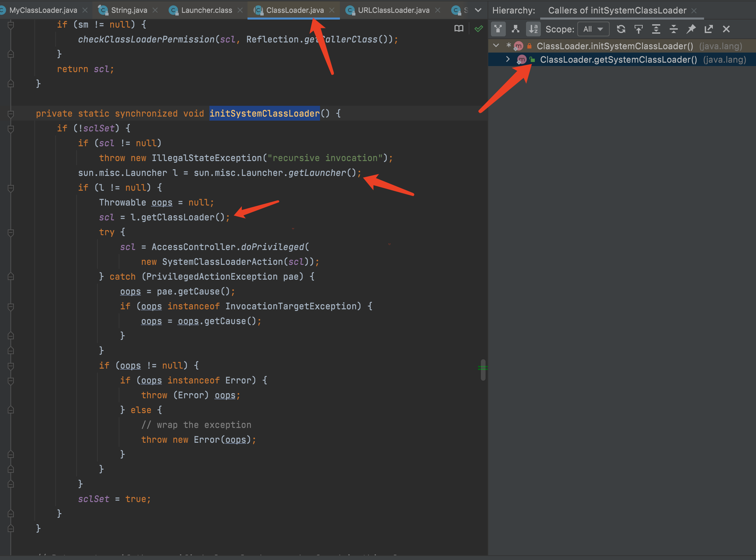Click the green inspection checkmark icon
756x560 pixels.
click(x=478, y=29)
